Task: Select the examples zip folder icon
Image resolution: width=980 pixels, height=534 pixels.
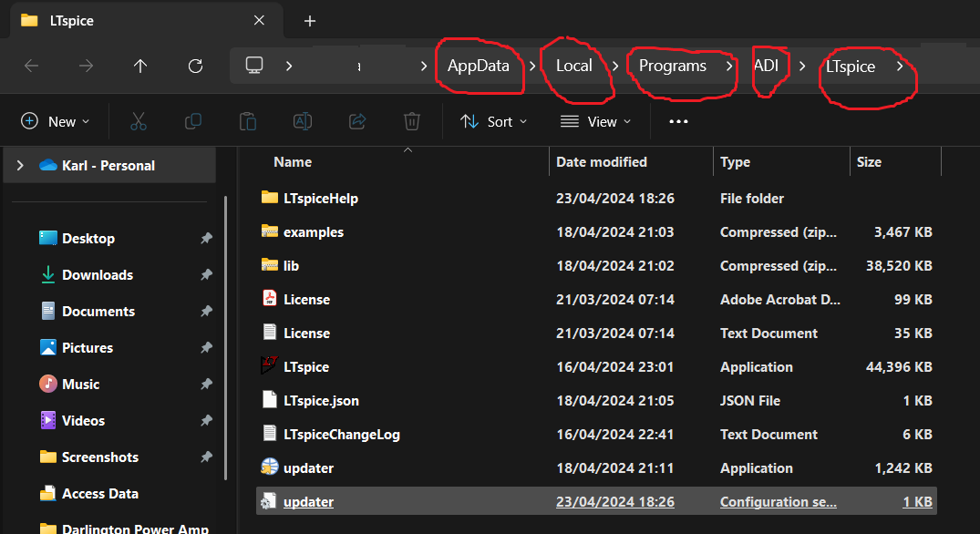Action: tap(269, 231)
